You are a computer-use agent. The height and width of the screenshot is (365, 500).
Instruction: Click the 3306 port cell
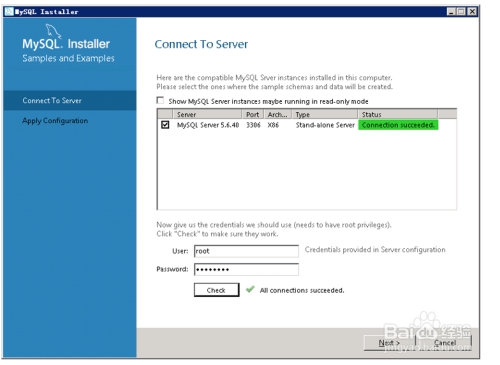(253, 125)
